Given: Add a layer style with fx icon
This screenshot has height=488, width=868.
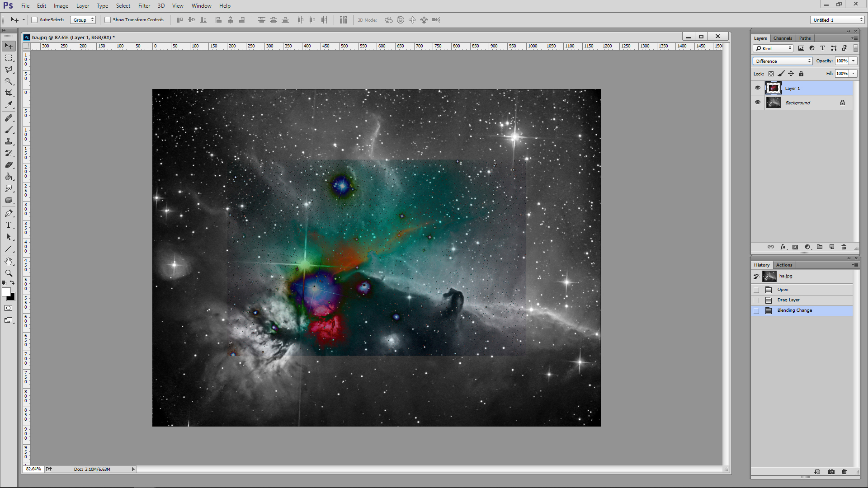Looking at the screenshot, I should click(783, 247).
